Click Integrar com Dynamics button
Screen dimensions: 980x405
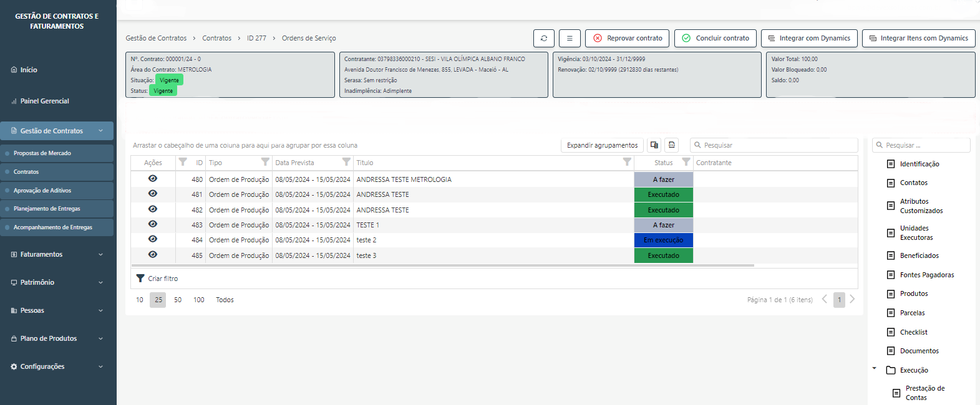point(809,38)
